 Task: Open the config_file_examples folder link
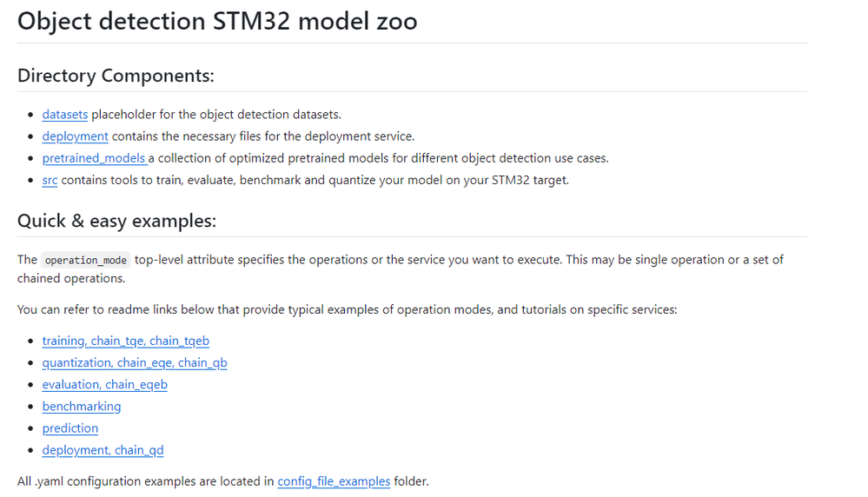334,480
